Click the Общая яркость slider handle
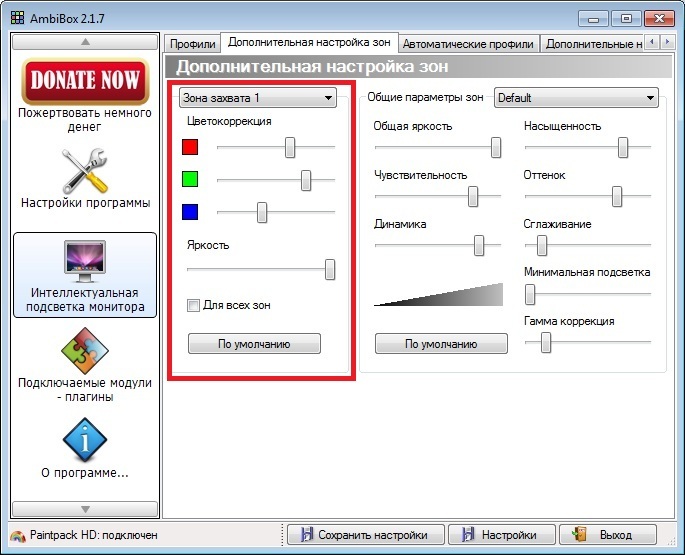 point(496,147)
